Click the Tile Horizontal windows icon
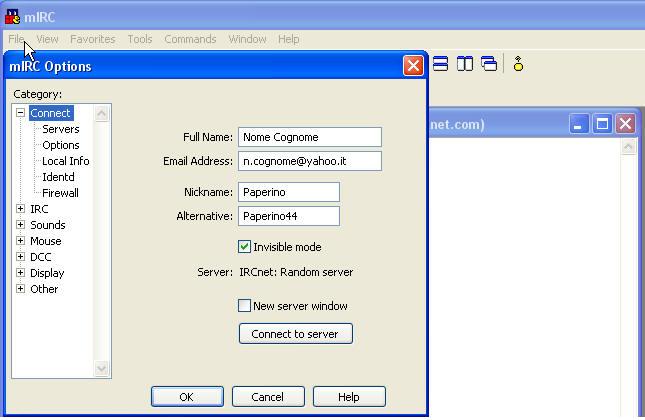 (x=440, y=64)
